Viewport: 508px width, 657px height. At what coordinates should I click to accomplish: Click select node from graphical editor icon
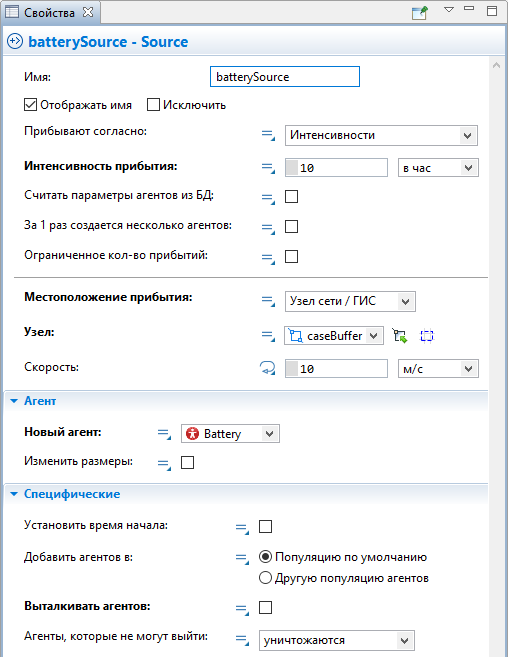pos(400,336)
